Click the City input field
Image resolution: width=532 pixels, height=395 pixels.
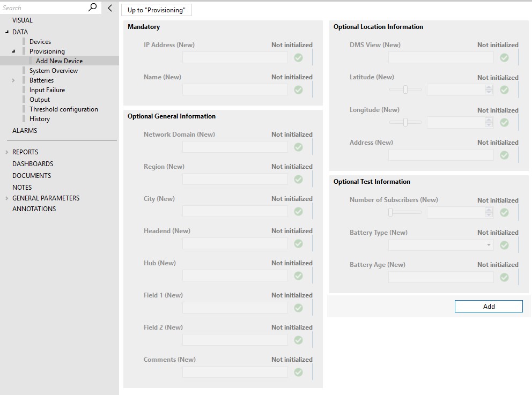(x=235, y=211)
